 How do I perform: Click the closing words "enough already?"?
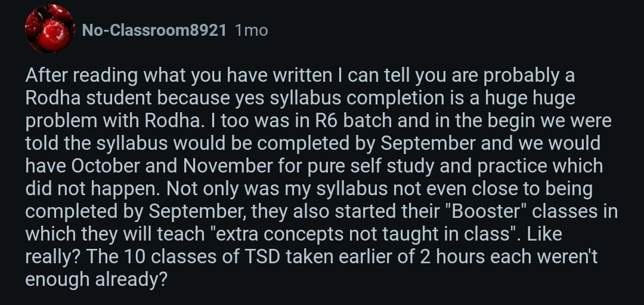(95, 278)
